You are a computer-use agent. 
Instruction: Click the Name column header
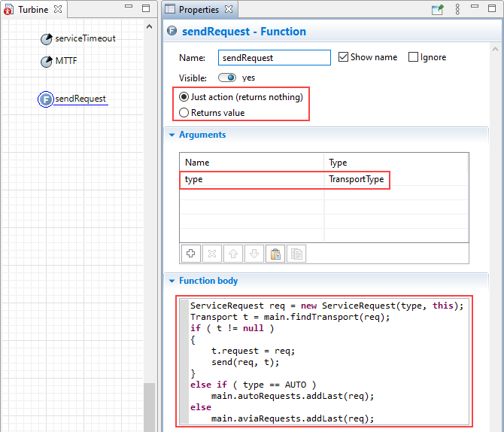(252, 163)
